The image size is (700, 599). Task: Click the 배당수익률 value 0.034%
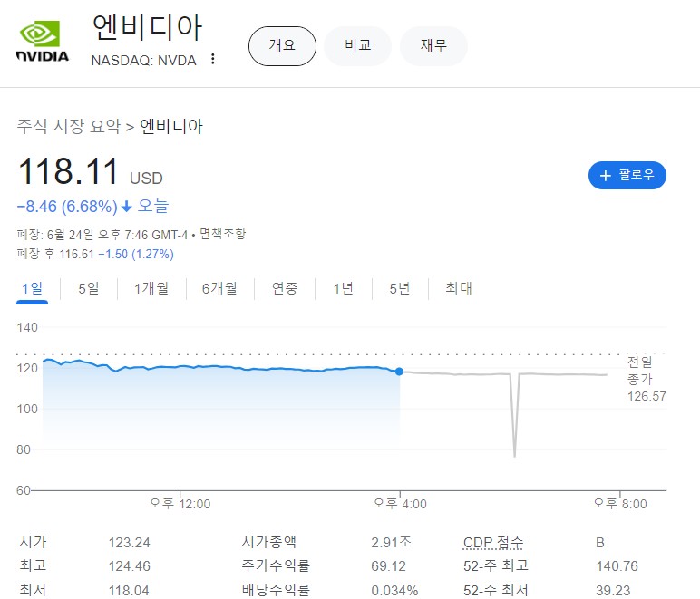point(394,591)
